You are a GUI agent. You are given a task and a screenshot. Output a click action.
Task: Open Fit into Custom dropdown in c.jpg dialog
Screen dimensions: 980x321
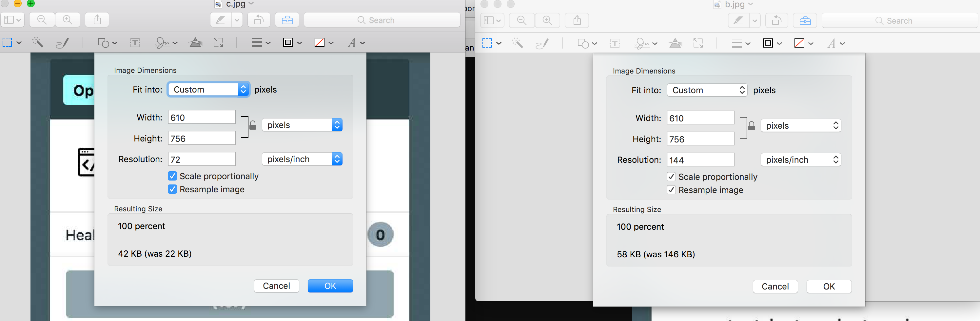click(208, 90)
